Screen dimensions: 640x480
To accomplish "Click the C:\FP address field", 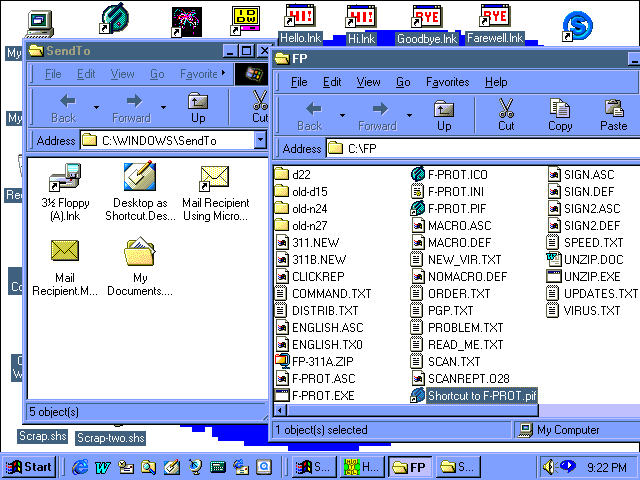I will [480, 149].
